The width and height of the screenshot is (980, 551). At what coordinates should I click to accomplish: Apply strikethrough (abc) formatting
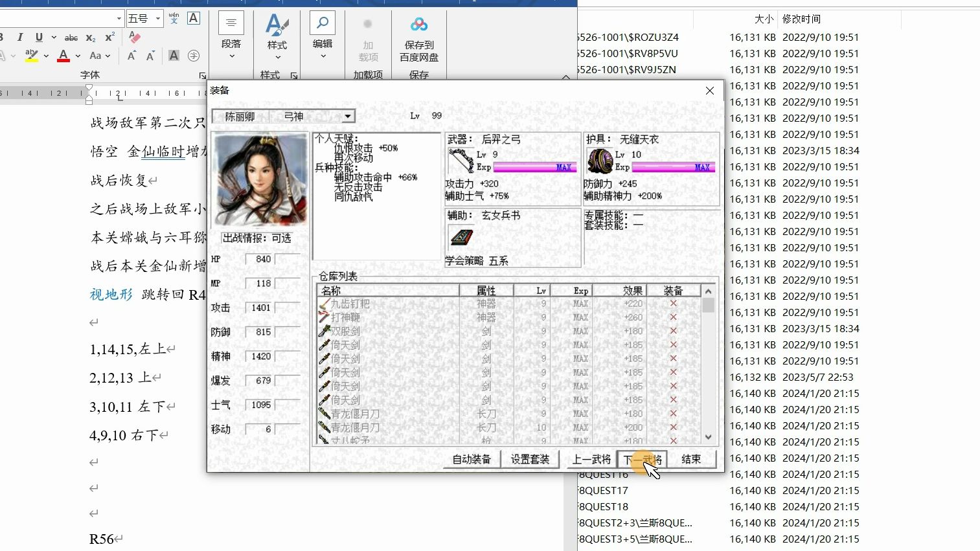[71, 38]
